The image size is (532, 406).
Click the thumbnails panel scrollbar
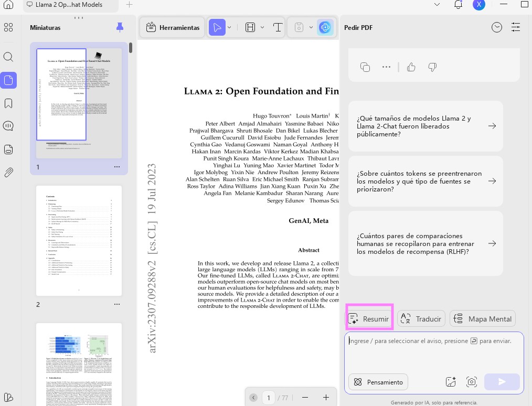131,48
